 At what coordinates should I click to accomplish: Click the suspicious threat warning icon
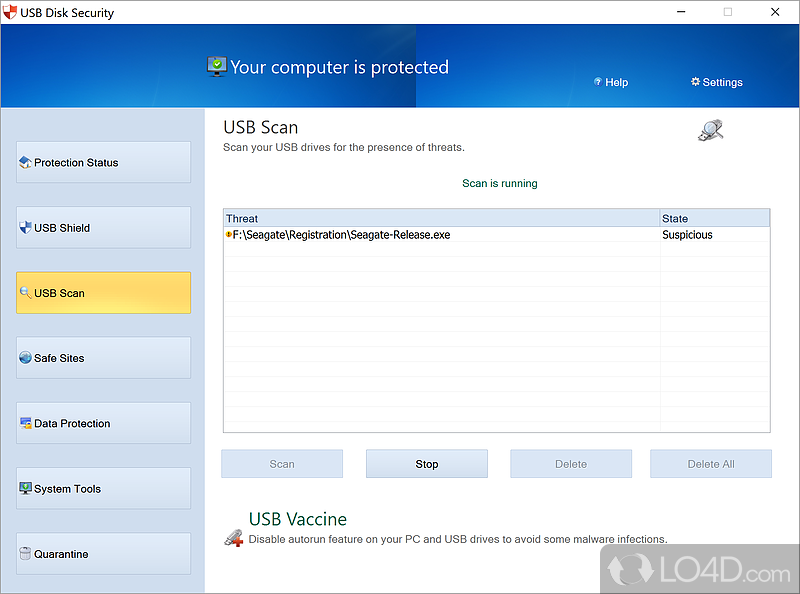(229, 234)
